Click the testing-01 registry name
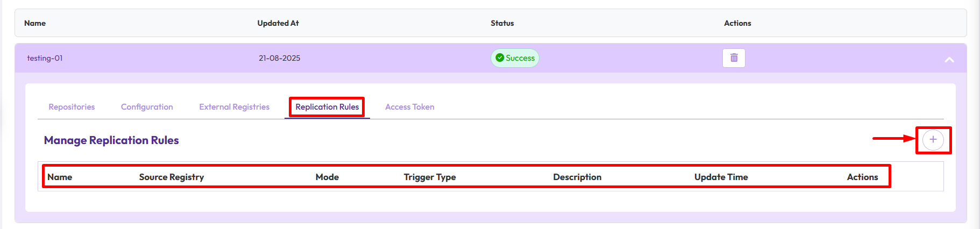Screen dimensions: 980x229 45,58
